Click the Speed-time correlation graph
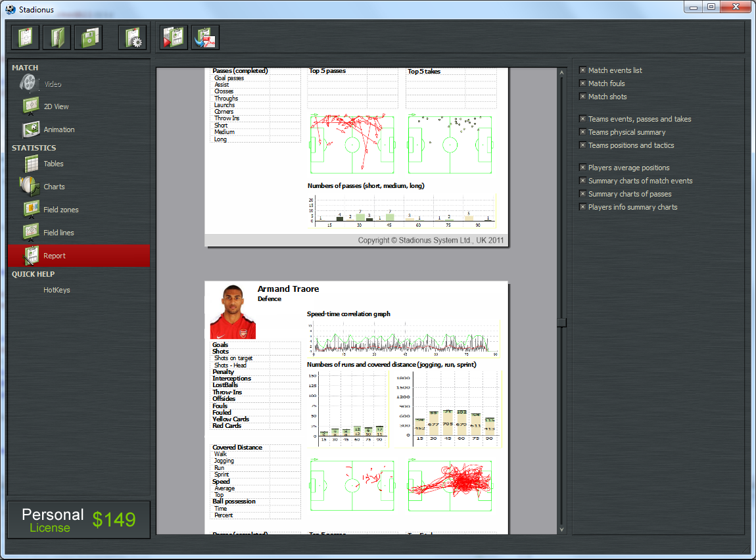Viewport: 756px width, 560px height. [403, 338]
